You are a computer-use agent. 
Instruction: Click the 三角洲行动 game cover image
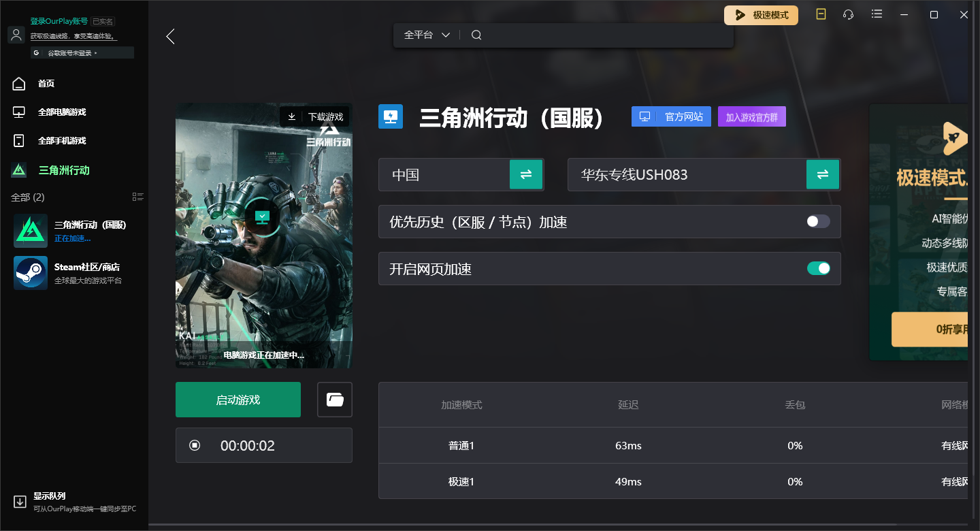coord(264,235)
